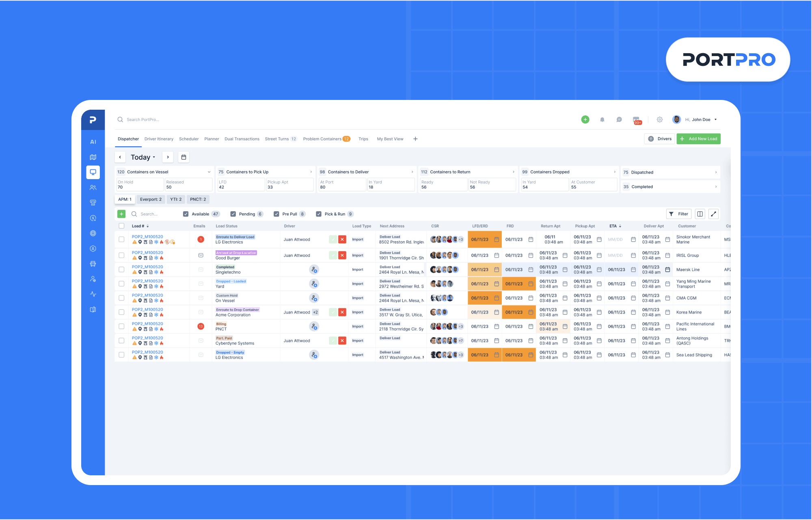
Task: Select the dispatcher monitor icon in sidebar
Action: click(x=93, y=172)
